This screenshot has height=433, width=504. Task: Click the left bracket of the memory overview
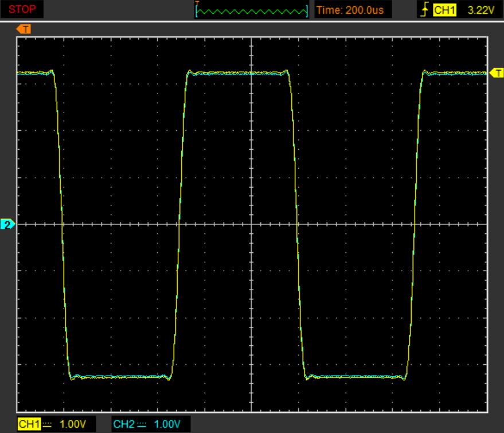pyautogui.click(x=197, y=11)
